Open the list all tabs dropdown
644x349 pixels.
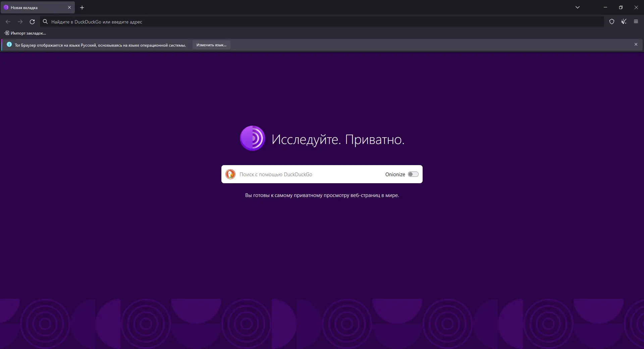(x=578, y=7)
